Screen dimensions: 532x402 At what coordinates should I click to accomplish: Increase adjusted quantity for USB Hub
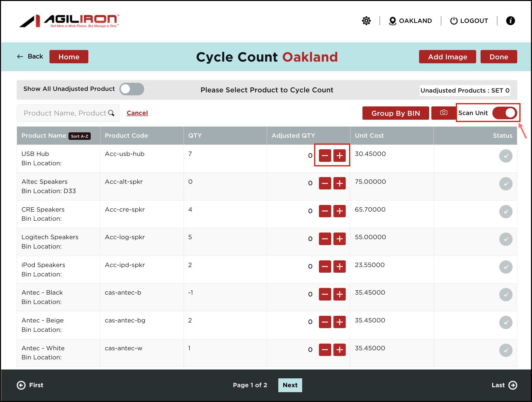pos(339,155)
